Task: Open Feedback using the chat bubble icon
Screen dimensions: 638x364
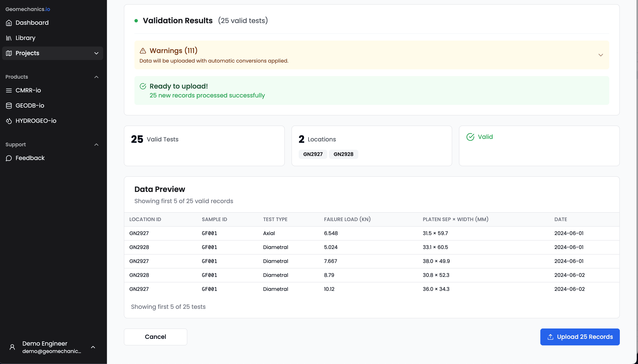Action: pos(9,158)
